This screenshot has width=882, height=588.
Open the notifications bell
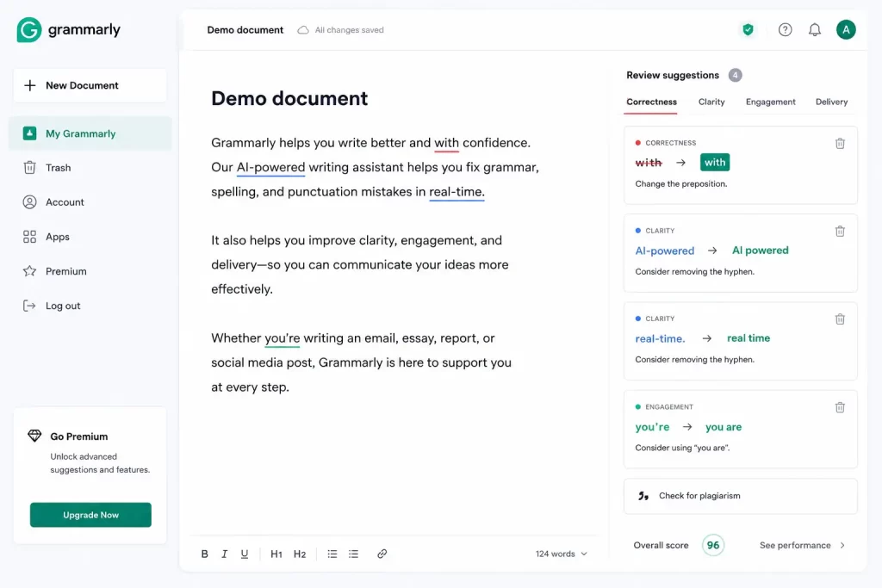coord(815,30)
